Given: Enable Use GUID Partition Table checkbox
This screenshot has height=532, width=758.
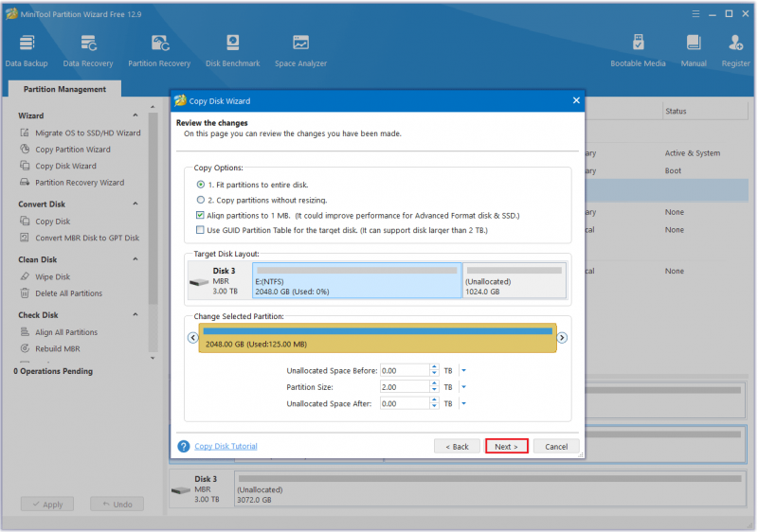Looking at the screenshot, I should 200,230.
